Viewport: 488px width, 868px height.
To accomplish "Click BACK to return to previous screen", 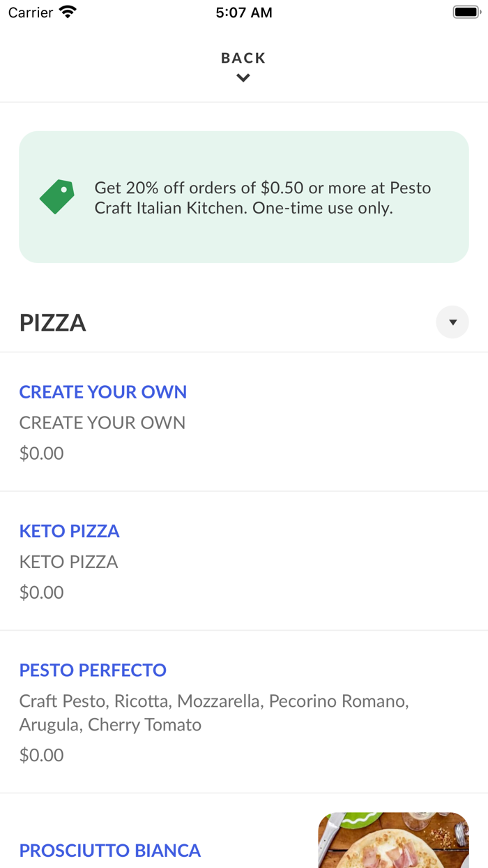I will (x=243, y=58).
